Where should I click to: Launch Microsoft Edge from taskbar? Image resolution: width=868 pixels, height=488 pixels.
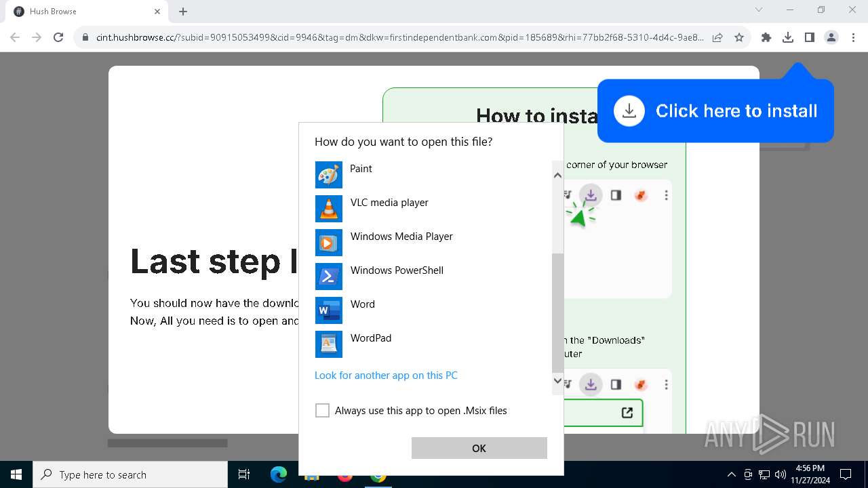[279, 474]
